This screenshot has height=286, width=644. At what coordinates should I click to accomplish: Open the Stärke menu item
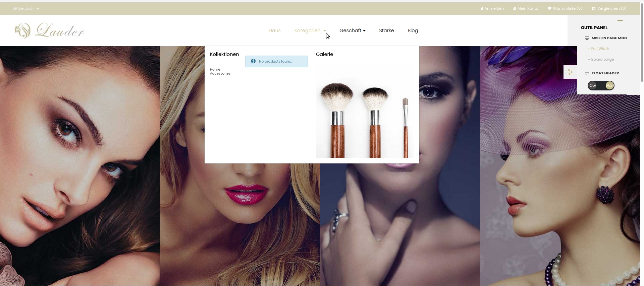point(386,30)
